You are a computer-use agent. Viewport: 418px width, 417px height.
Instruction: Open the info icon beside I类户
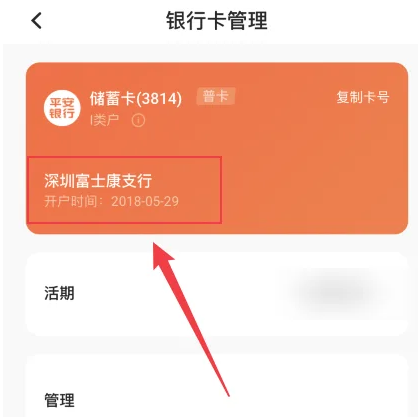[x=138, y=120]
